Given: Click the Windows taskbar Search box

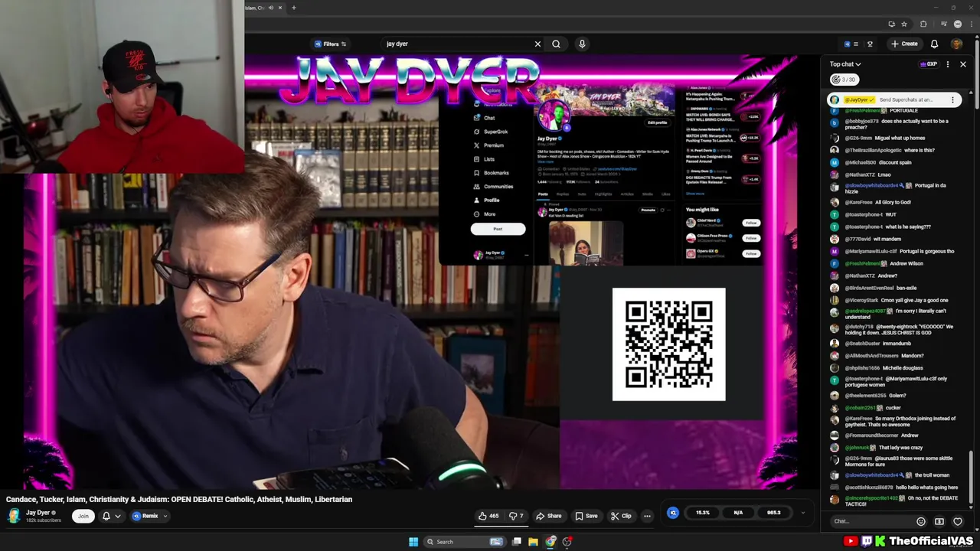Looking at the screenshot, I should 464,542.
